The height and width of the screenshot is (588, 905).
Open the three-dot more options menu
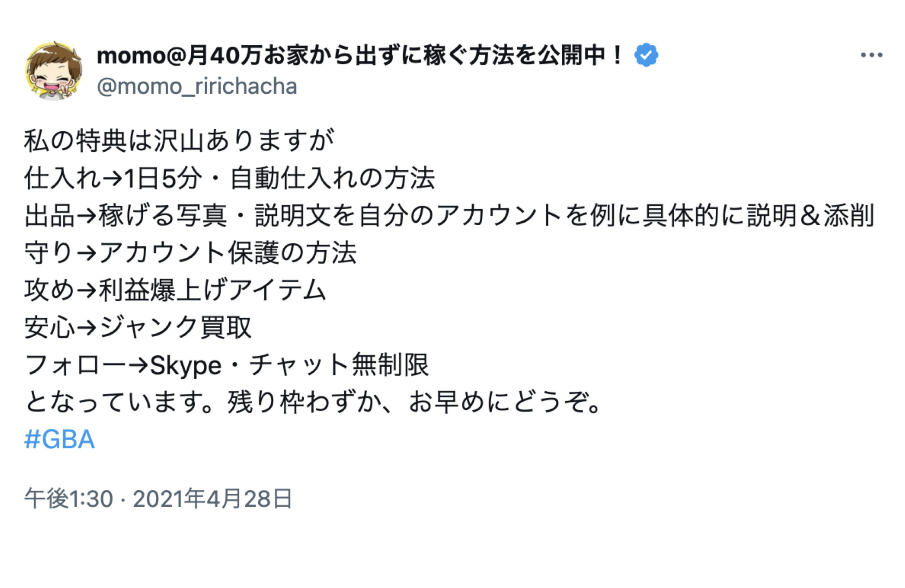click(x=871, y=55)
